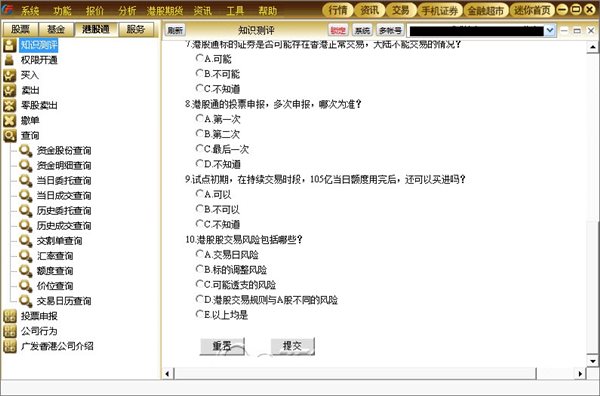Screen dimensions: 600x396
Task: Click the 锁定 lock button
Action: (338, 30)
